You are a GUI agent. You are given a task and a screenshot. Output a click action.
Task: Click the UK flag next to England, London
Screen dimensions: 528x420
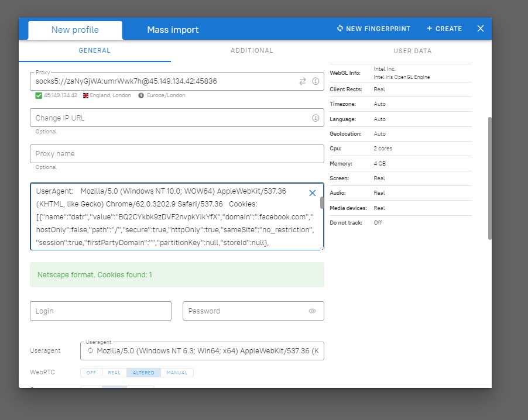tap(86, 95)
